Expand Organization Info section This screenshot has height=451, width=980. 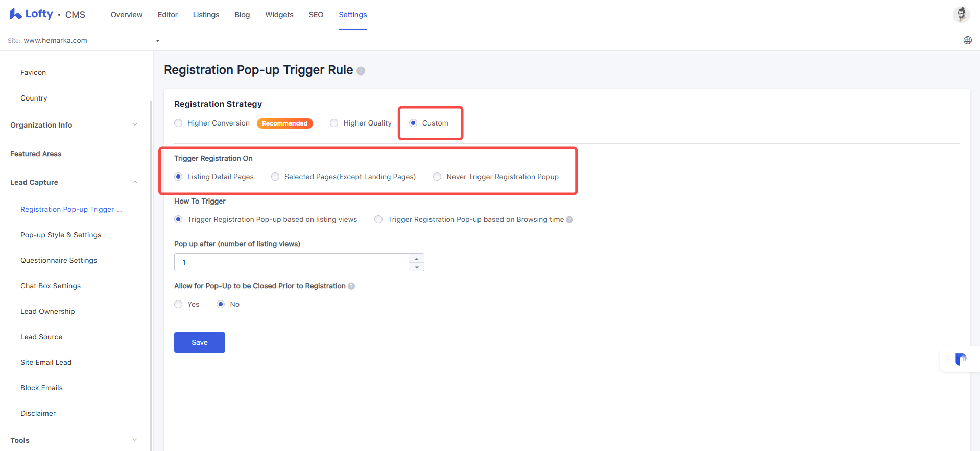pyautogui.click(x=135, y=124)
